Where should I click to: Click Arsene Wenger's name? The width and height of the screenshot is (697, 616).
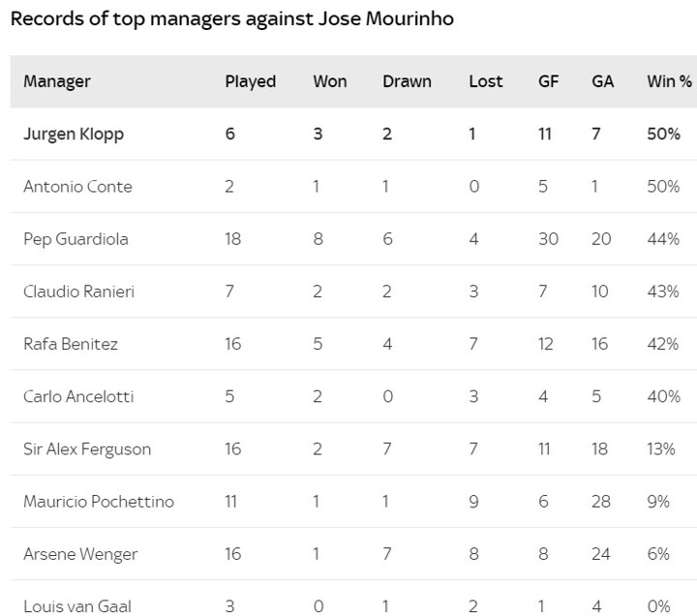(80, 554)
